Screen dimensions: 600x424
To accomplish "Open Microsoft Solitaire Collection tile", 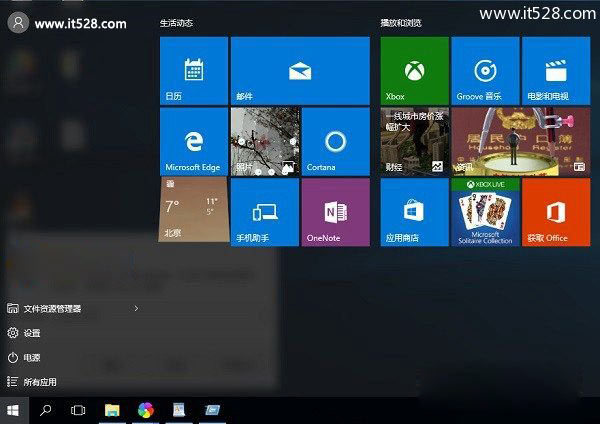I will pyautogui.click(x=485, y=212).
